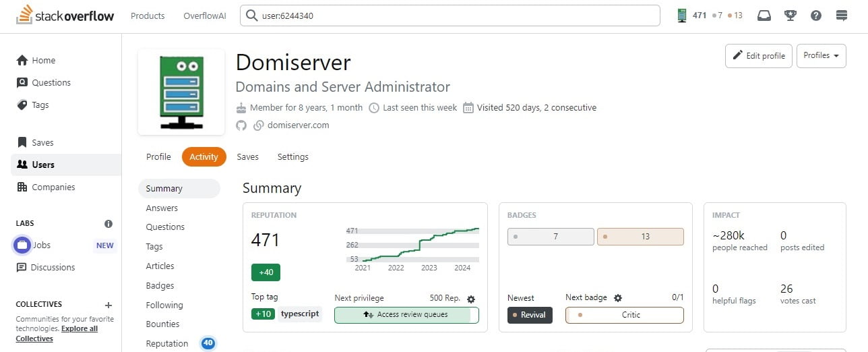This screenshot has width=868, height=352.
Task: Open next badge settings gear
Action: (x=618, y=297)
